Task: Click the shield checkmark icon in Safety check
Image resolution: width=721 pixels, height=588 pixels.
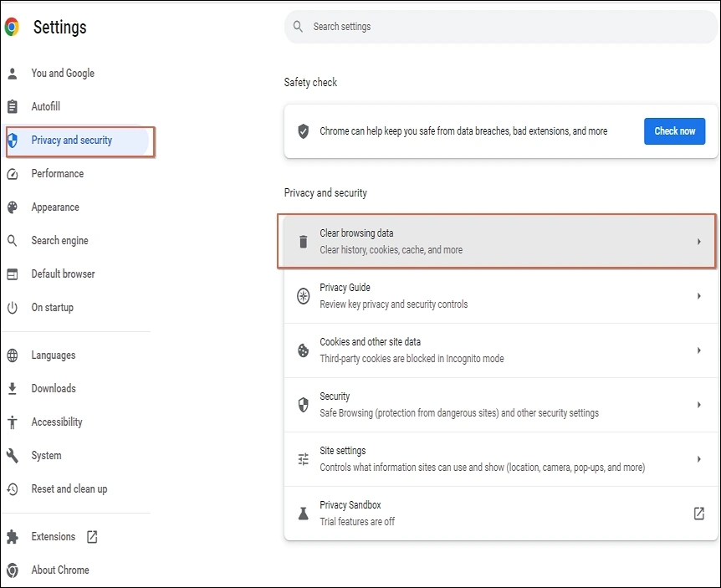Action: click(303, 131)
